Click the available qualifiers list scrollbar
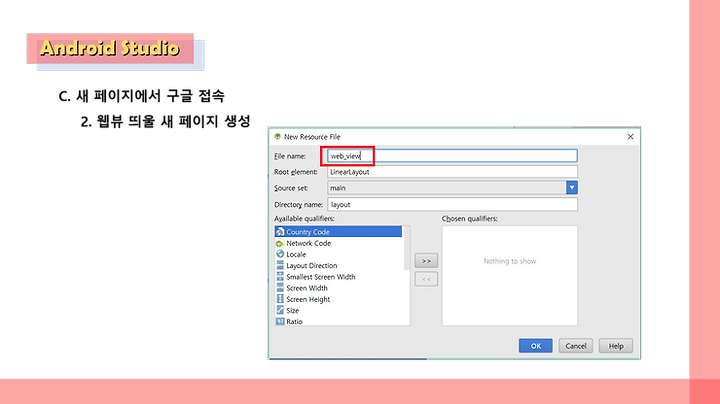This screenshot has height=404, width=720. click(406, 248)
